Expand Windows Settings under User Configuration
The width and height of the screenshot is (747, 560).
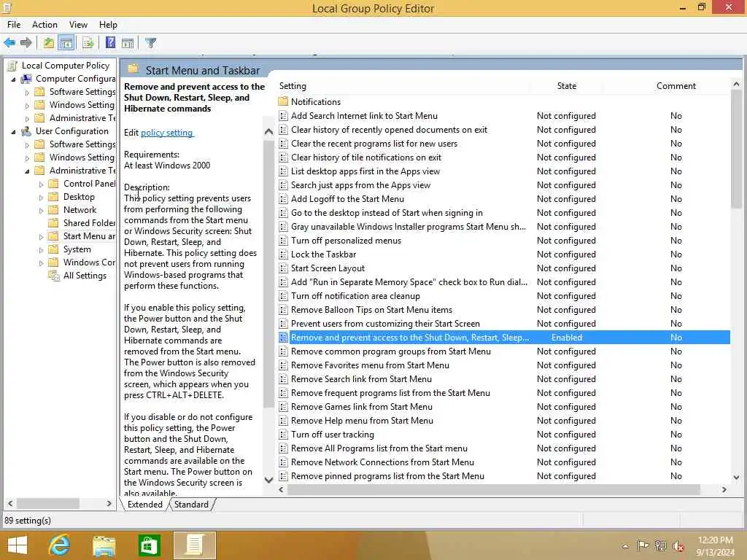point(27,157)
